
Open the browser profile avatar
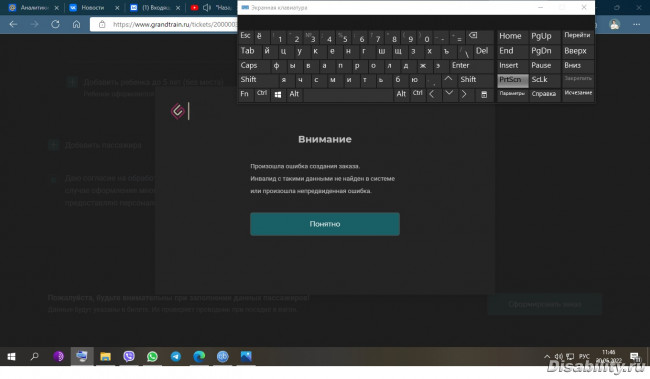point(614,24)
